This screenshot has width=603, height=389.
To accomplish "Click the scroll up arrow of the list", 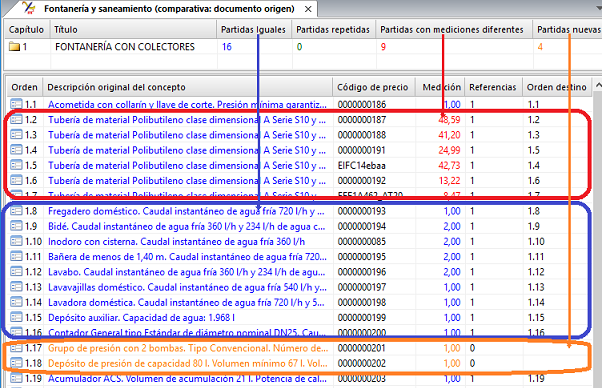I will [598, 85].
